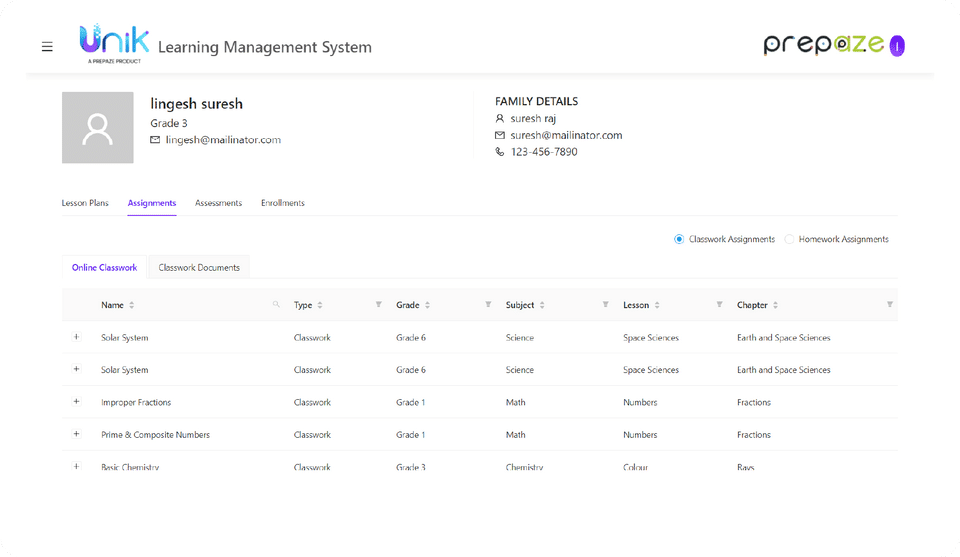The width and height of the screenshot is (960, 557).
Task: Click Grade 3 text under student name
Action: (x=169, y=123)
